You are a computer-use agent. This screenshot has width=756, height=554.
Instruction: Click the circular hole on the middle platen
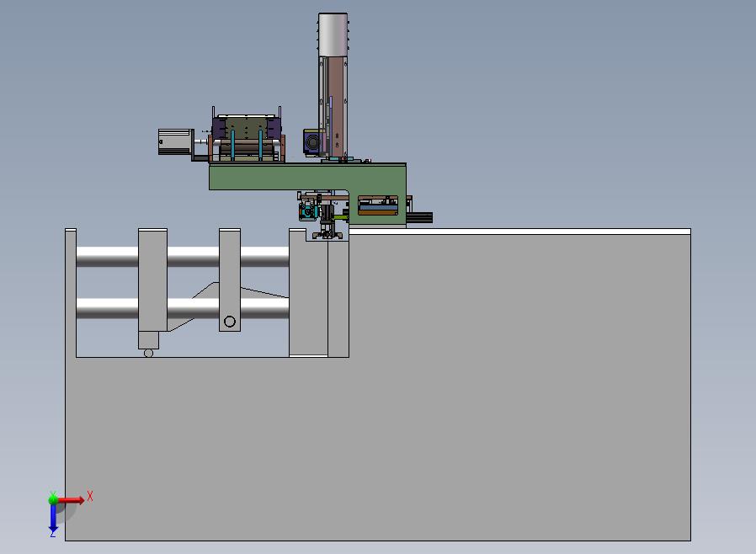(230, 322)
